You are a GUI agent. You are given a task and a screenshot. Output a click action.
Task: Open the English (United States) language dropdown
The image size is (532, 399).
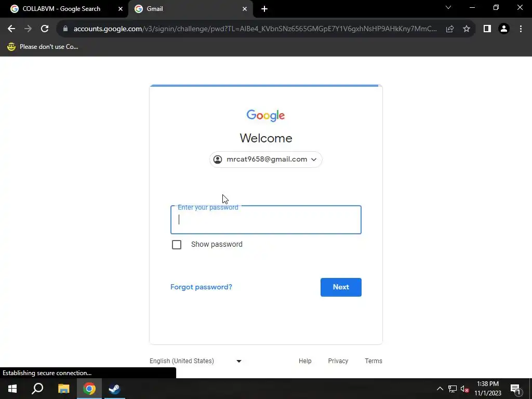[196, 361]
